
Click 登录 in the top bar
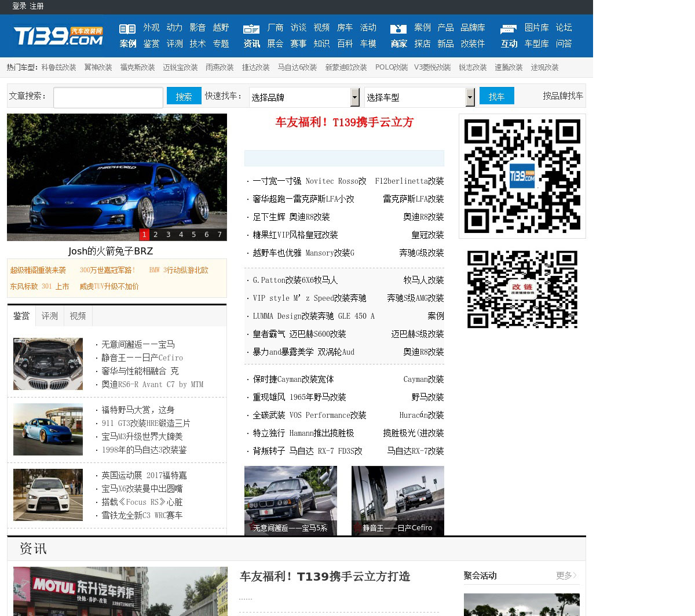[19, 6]
